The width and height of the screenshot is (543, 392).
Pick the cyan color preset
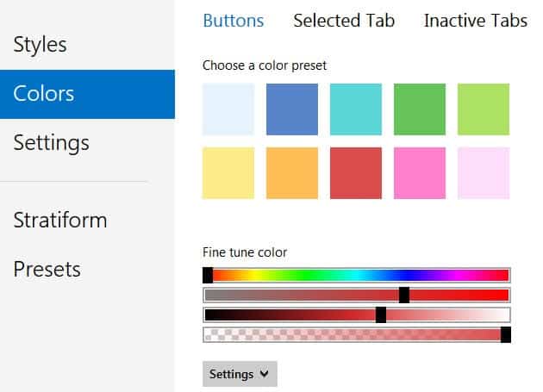click(356, 109)
